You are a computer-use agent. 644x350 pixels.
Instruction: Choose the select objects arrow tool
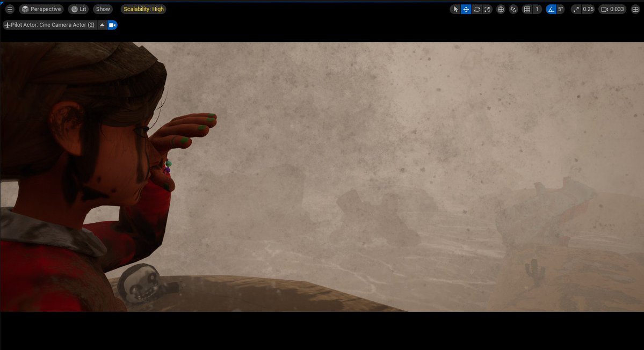point(455,9)
